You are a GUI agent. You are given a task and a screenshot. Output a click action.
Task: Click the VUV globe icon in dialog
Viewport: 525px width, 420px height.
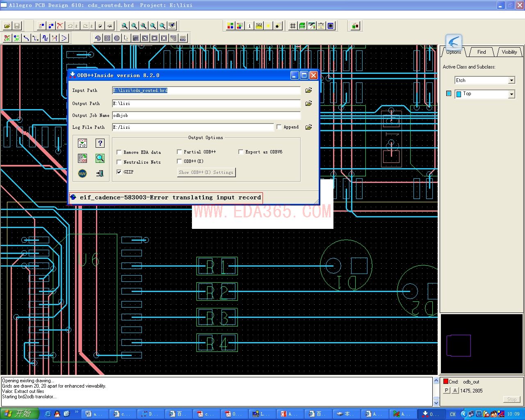pyautogui.click(x=82, y=173)
